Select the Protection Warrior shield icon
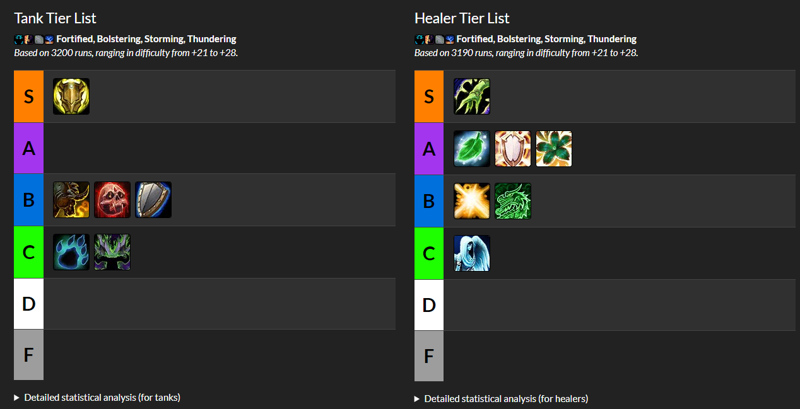The width and height of the screenshot is (800, 409). 153,200
